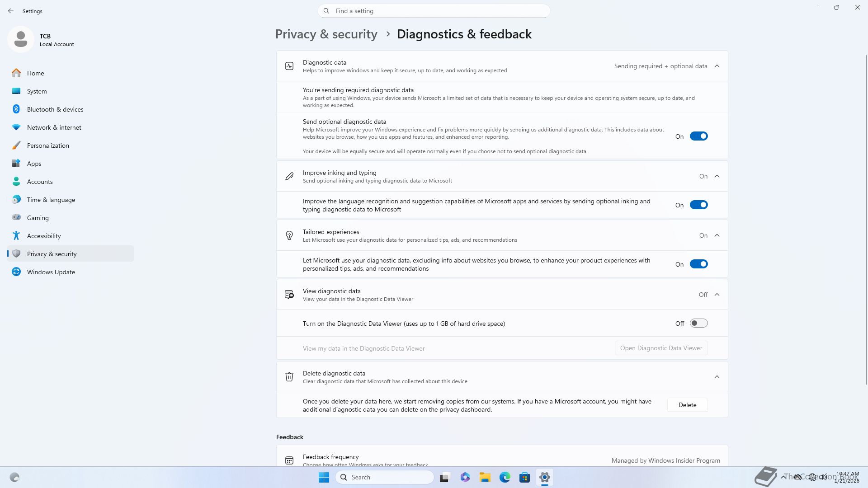Click the Bluetooth & devices sidebar icon
Viewport: 868px width, 488px height.
point(16,109)
